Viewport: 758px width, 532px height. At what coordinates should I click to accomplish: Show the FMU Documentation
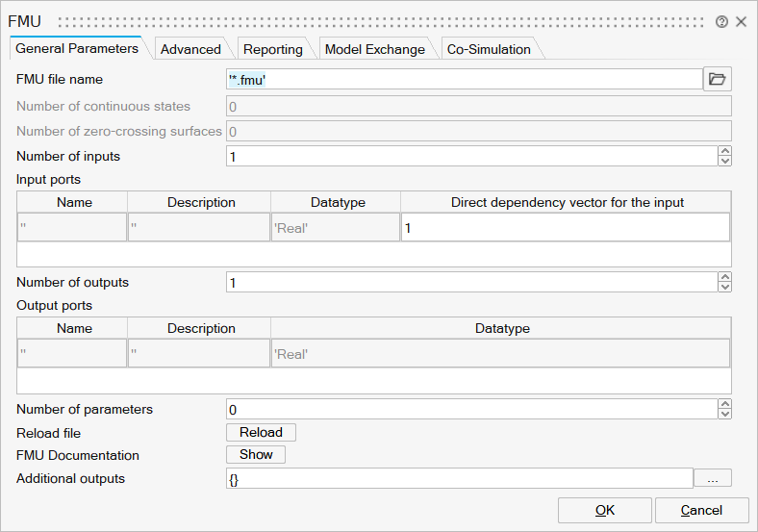point(256,455)
